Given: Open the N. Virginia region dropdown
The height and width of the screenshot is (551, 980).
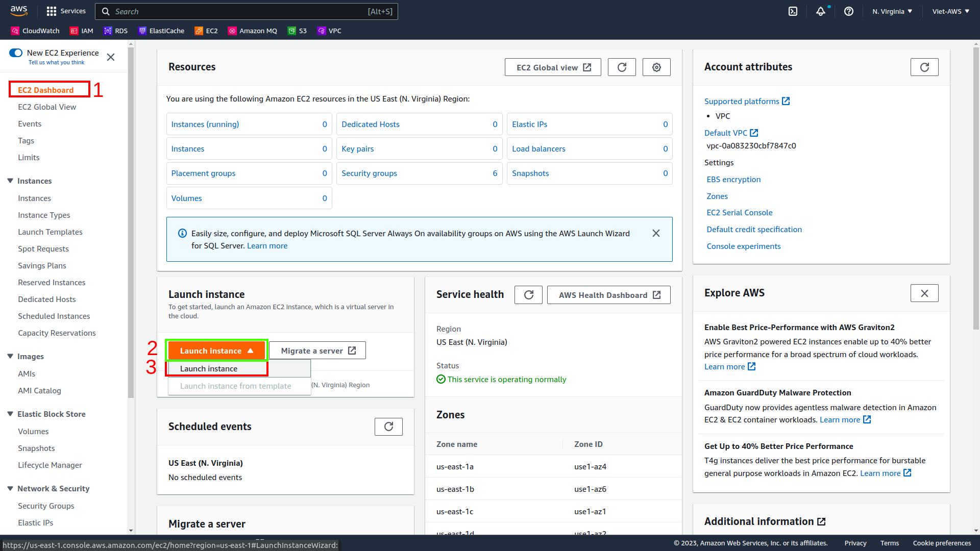Looking at the screenshot, I should pyautogui.click(x=892, y=11).
